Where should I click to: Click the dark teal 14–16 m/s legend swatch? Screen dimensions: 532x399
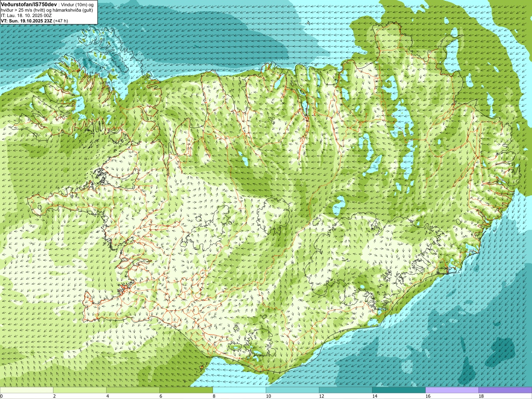coord(399,390)
